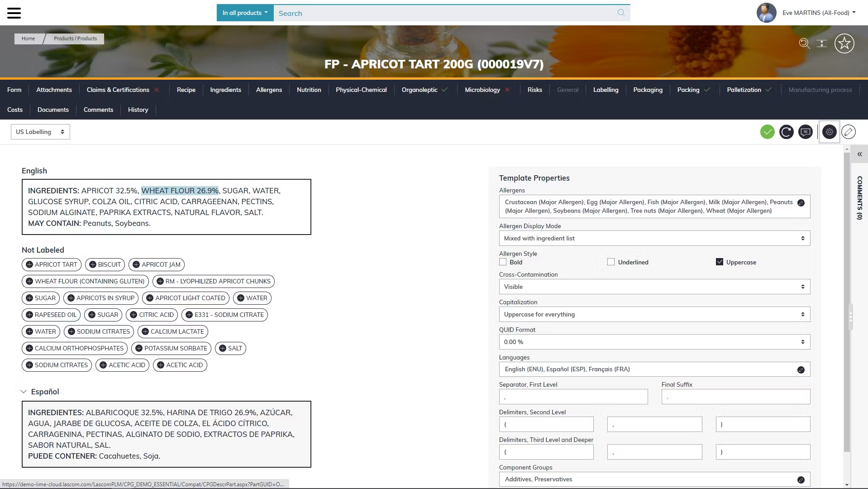Go to Home breadcrumb

(28, 38)
